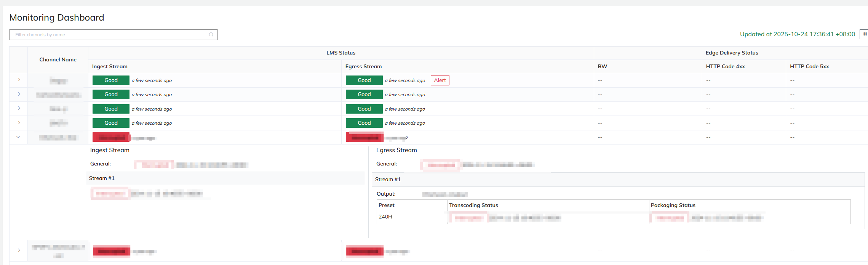Select the BW column header

[x=602, y=66]
